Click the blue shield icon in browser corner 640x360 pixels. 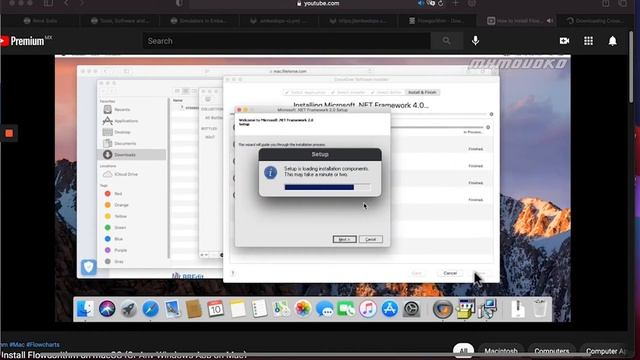pyautogui.click(x=89, y=267)
